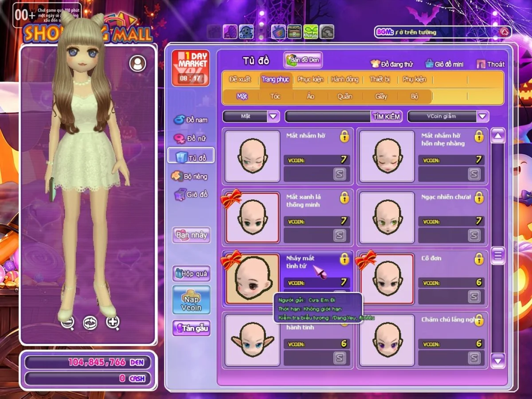Select the Cô đơn face thumbnail
Image resolution: width=532 pixels, height=399 pixels.
click(x=387, y=279)
